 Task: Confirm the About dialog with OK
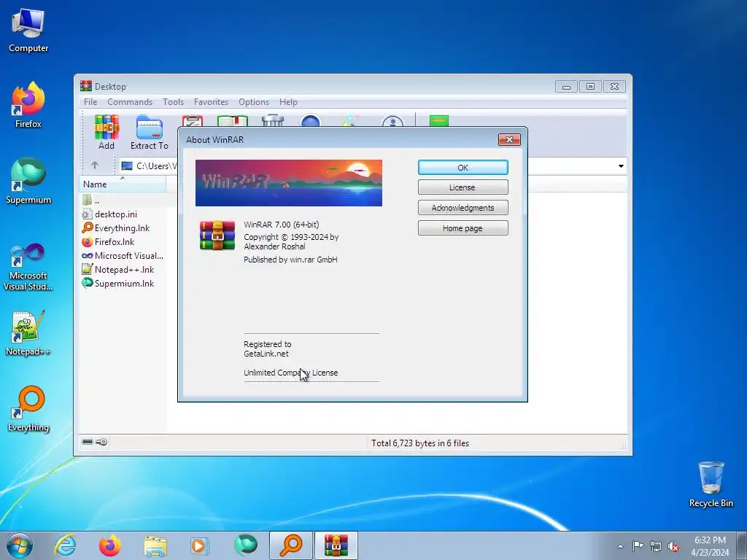pyautogui.click(x=462, y=168)
